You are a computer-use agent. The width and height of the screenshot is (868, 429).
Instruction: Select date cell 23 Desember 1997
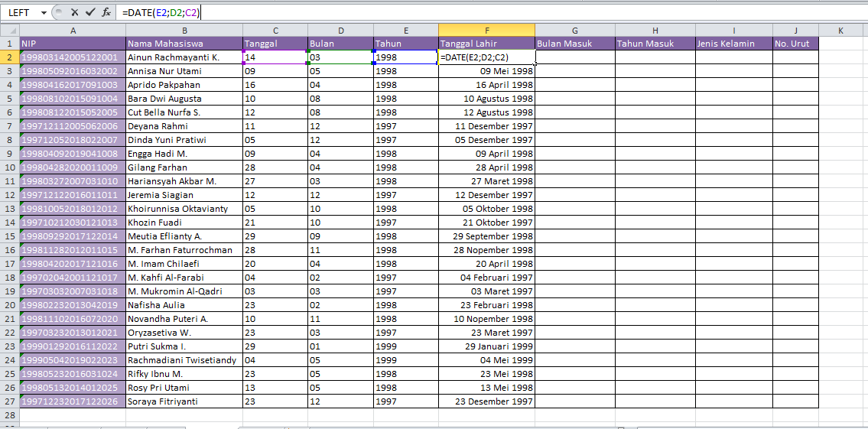[486, 401]
